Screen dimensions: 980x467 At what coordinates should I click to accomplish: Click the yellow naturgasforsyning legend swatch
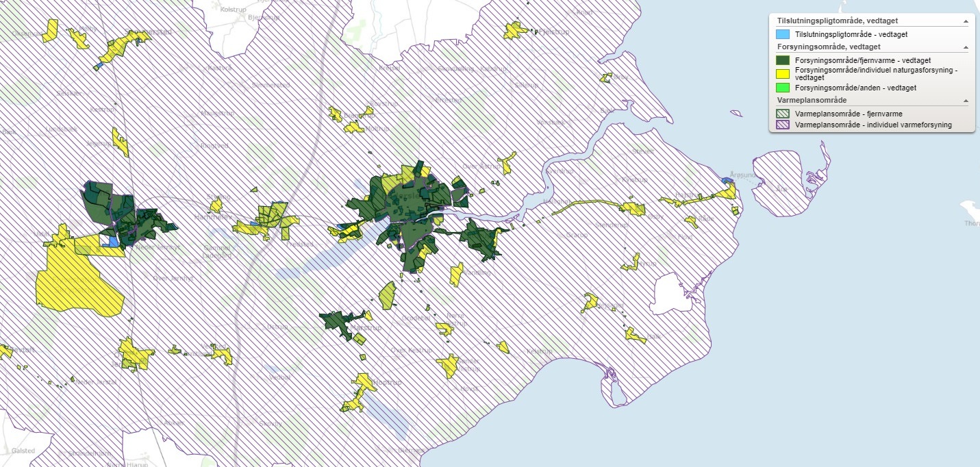click(x=783, y=73)
